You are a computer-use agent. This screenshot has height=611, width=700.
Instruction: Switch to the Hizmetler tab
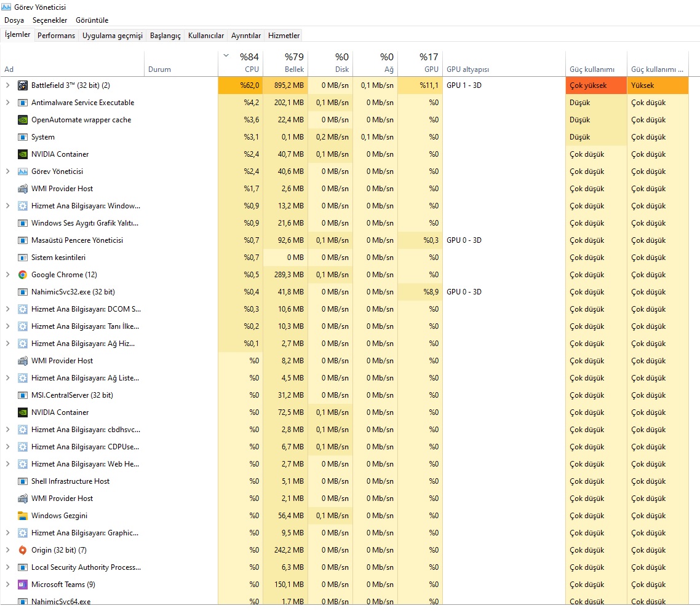(x=284, y=35)
